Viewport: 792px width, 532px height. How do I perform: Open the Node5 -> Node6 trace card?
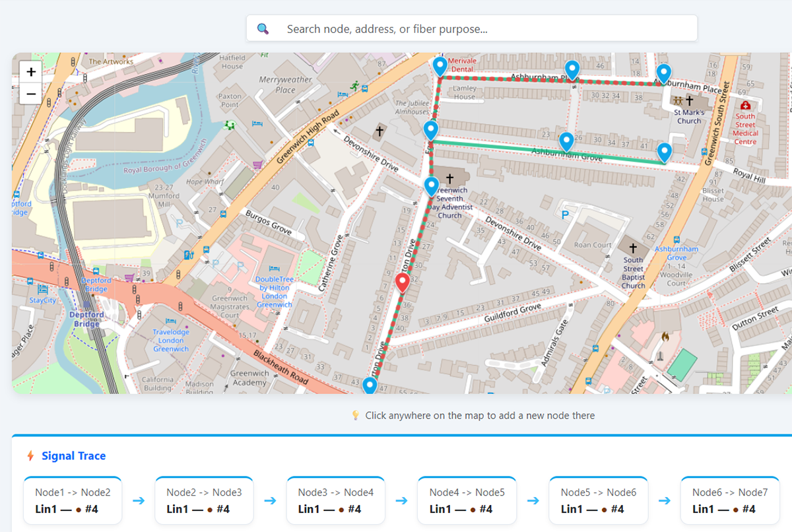598,500
